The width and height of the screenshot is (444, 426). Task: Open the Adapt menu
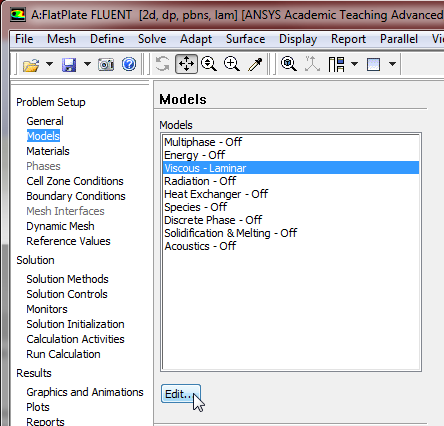coord(196,39)
